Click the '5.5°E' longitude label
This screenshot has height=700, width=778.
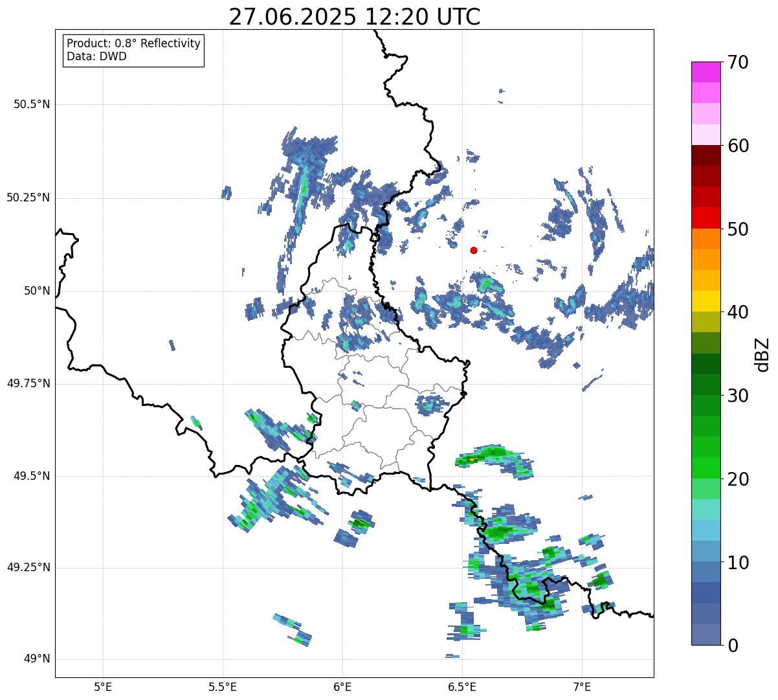tap(223, 686)
